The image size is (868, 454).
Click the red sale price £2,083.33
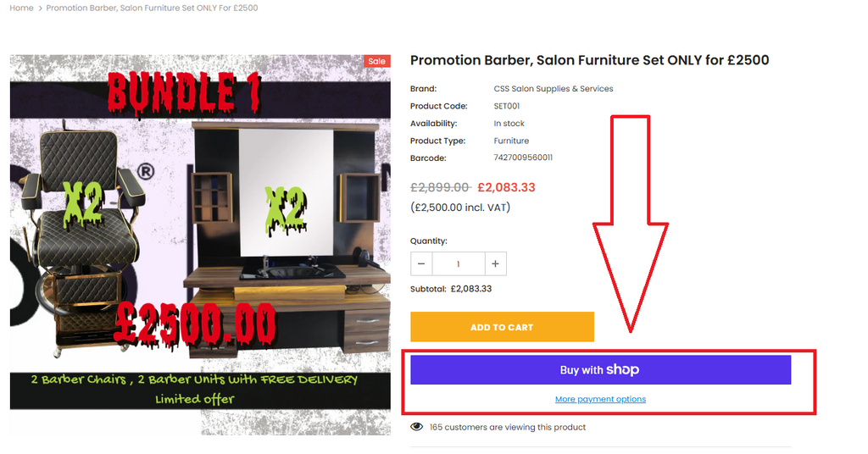click(506, 187)
